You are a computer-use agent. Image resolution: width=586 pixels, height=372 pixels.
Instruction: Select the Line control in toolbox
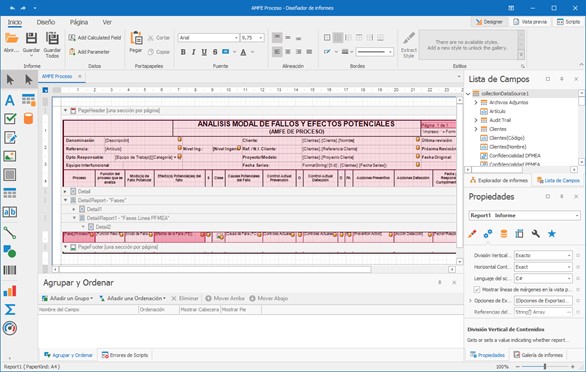coord(10,233)
